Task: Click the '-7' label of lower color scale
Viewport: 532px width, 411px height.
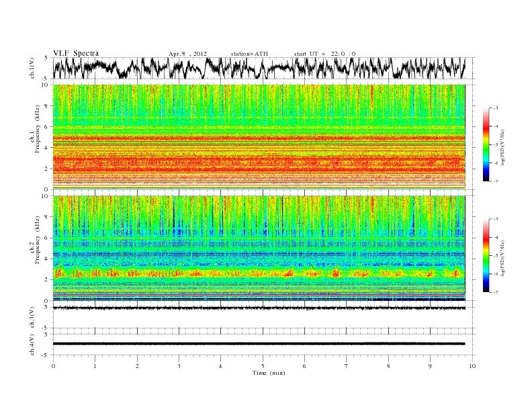Action: pyautogui.click(x=496, y=292)
